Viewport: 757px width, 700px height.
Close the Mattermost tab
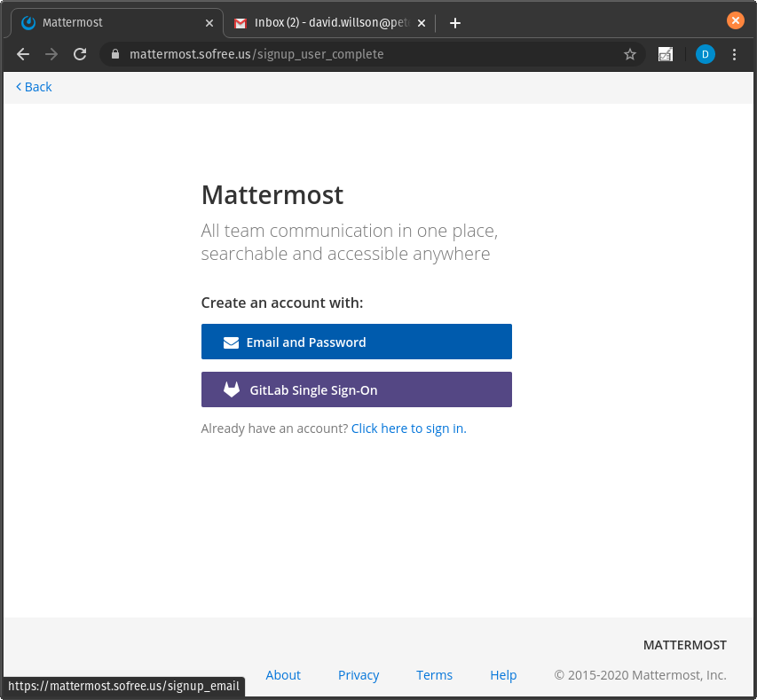[x=209, y=23]
